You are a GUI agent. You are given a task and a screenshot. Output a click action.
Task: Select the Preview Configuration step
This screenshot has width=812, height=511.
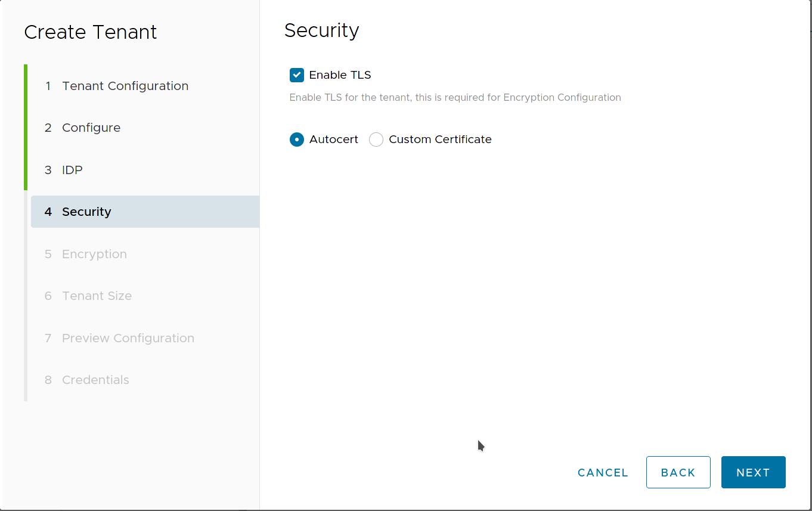click(x=128, y=338)
